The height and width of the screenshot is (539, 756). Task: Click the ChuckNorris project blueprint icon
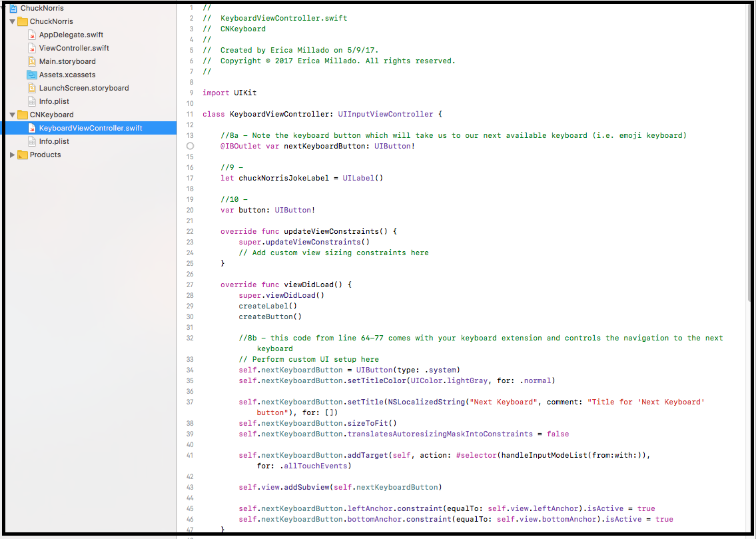tap(13, 8)
